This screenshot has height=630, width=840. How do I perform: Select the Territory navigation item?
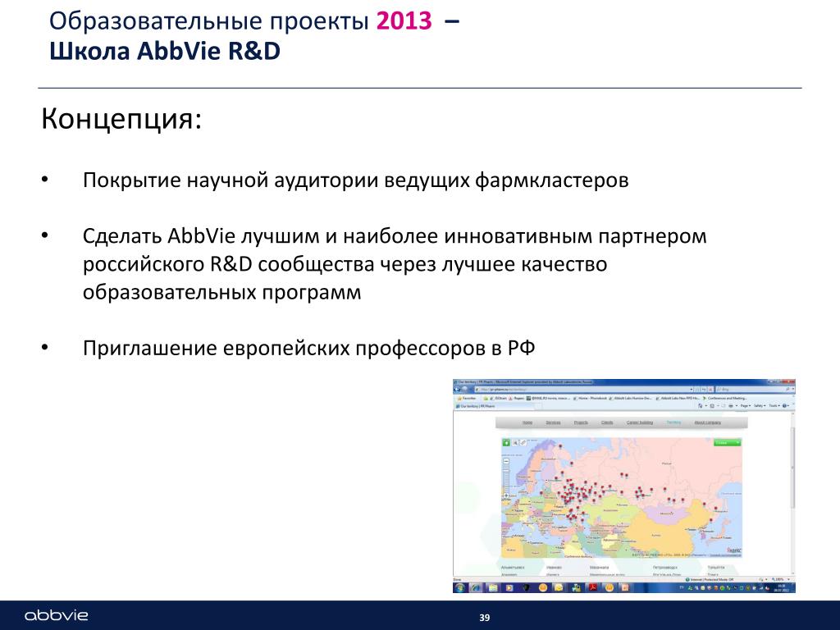point(674,422)
